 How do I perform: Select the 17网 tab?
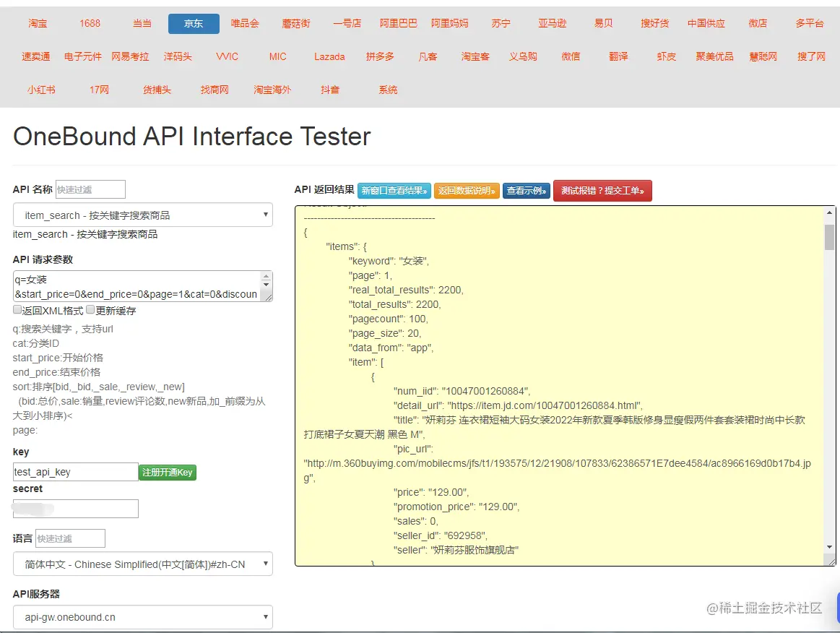[99, 90]
